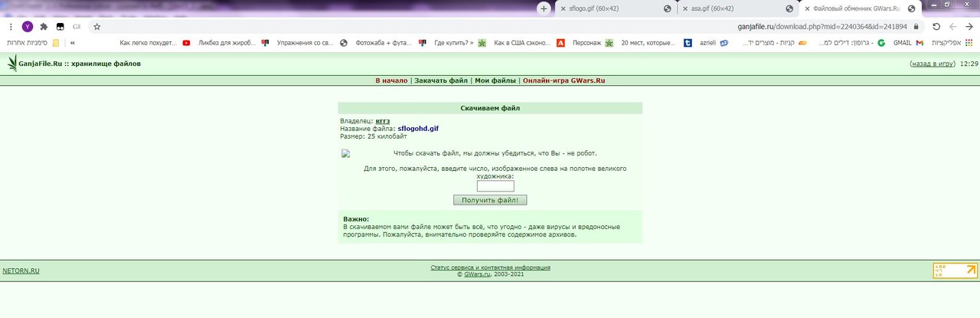The height and width of the screenshot is (318, 980).
Task: Open the GWars.ru footer copyright link
Action: 478,274
